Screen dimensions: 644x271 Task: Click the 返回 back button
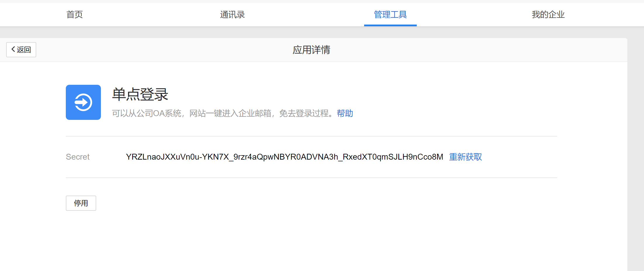(21, 49)
